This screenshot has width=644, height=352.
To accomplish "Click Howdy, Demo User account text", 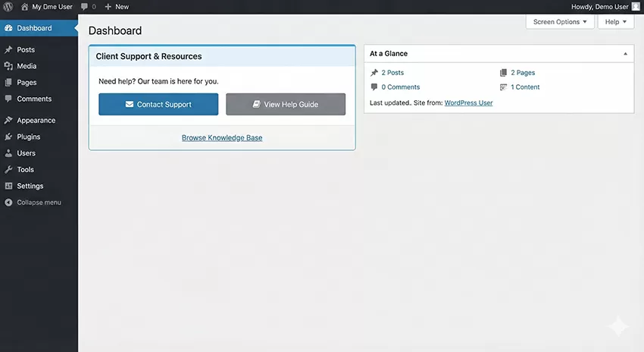I will click(x=599, y=7).
